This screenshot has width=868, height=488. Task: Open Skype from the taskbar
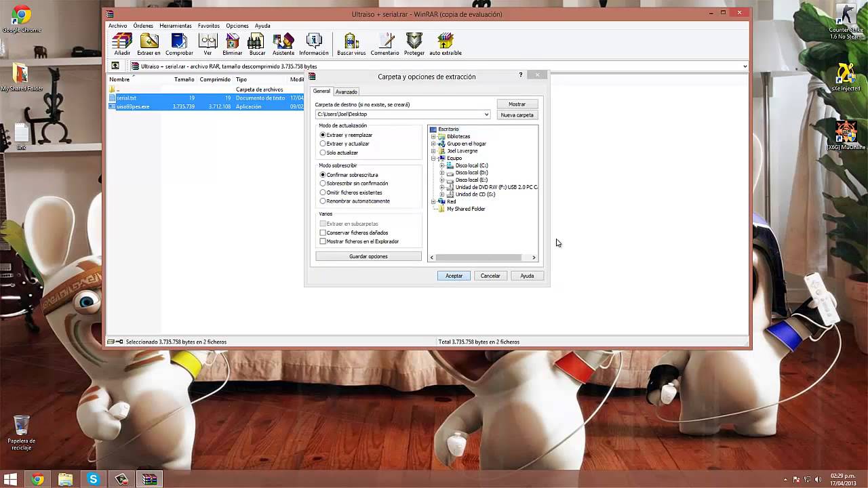[93, 479]
